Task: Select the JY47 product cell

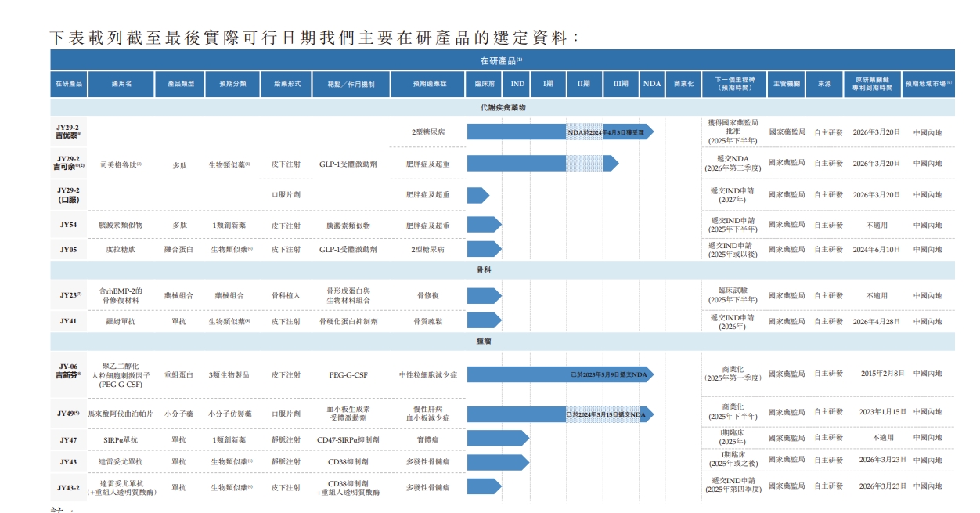Action: click(68, 440)
